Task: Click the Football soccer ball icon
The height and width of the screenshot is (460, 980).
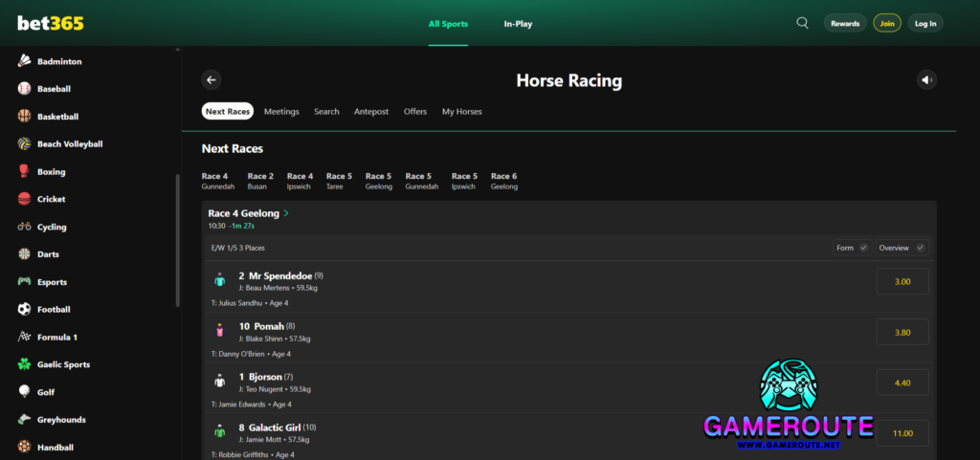Action: click(x=24, y=309)
